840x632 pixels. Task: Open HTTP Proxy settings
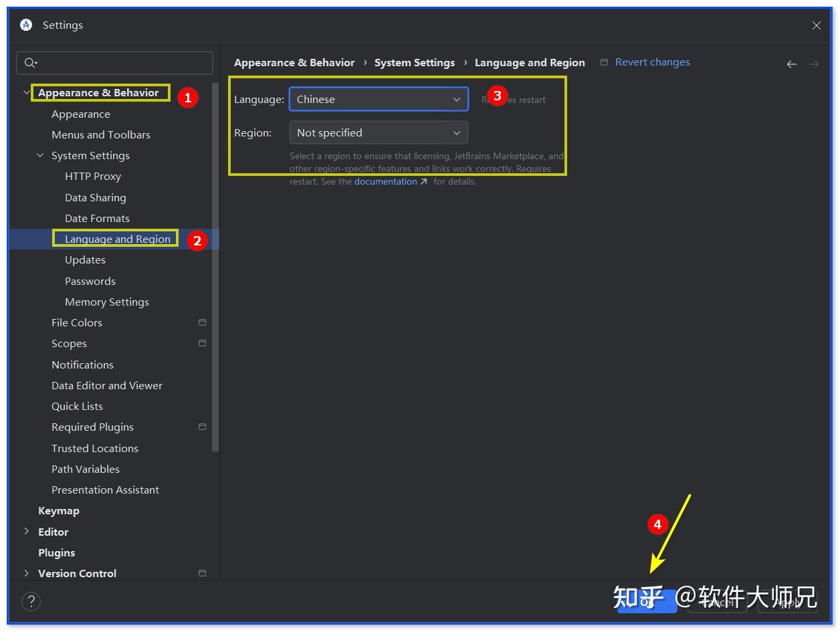93,177
